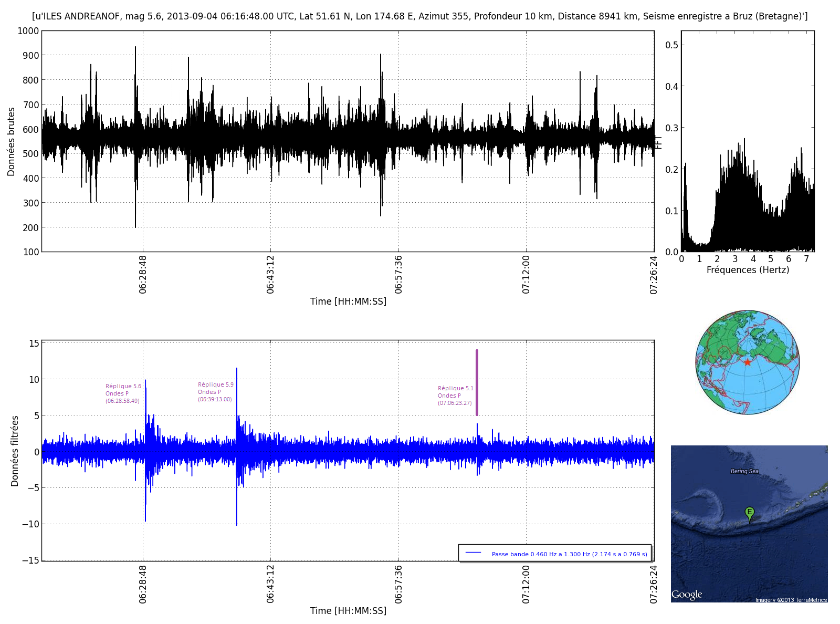The image size is (840, 624).
Task: Click the Données filtrées y-axis label
Action: (15, 451)
